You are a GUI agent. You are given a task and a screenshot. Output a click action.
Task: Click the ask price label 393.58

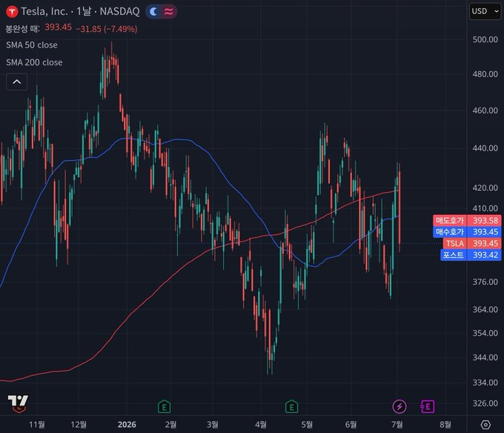coord(467,220)
